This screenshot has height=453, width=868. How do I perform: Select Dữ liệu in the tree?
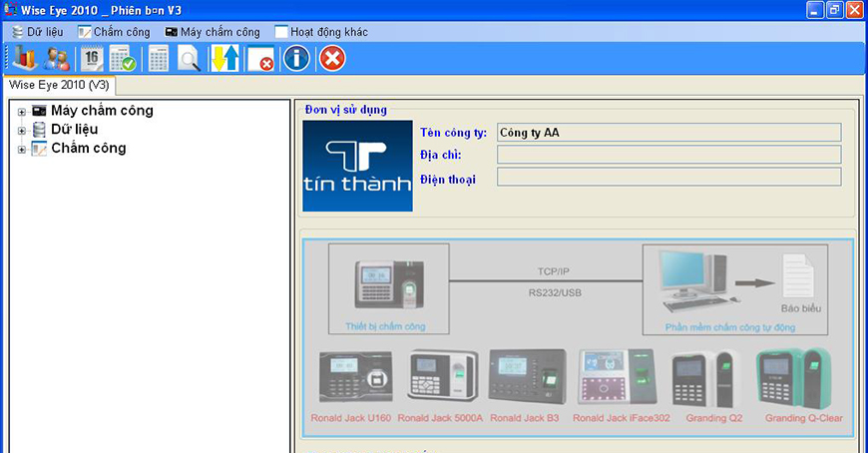click(74, 129)
